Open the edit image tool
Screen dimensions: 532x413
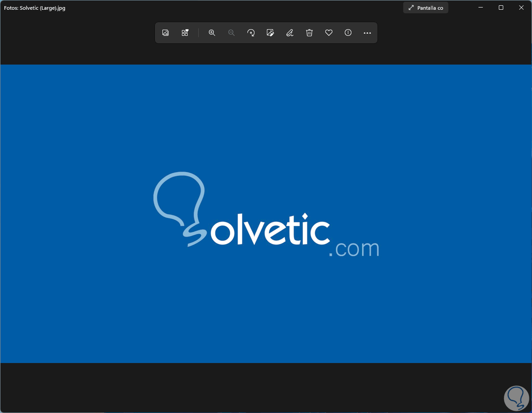point(270,33)
